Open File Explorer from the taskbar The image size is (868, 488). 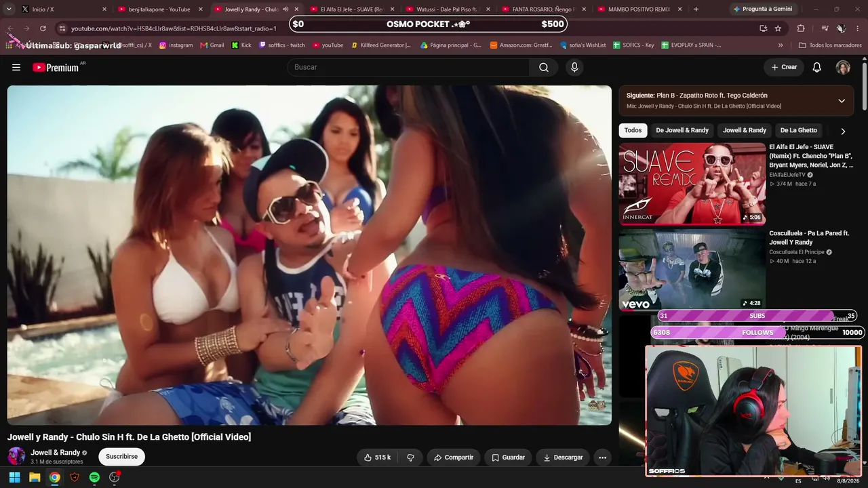click(x=35, y=477)
